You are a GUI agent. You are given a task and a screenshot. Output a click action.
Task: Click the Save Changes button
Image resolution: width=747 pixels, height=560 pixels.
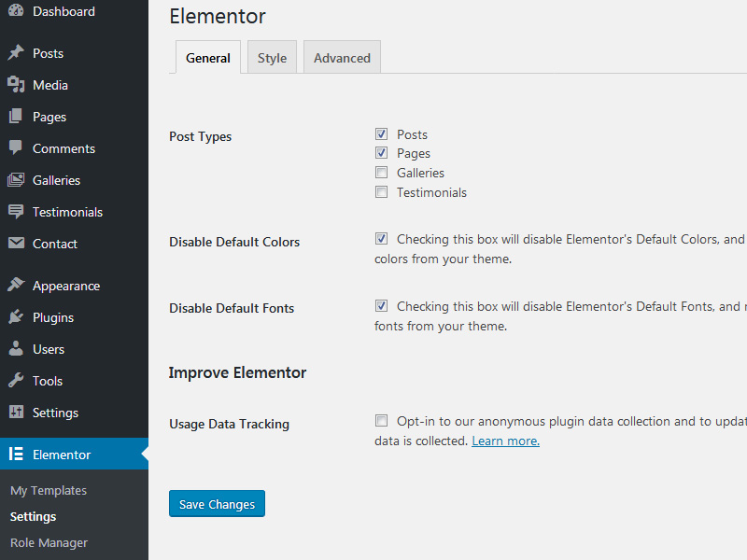[x=217, y=504]
